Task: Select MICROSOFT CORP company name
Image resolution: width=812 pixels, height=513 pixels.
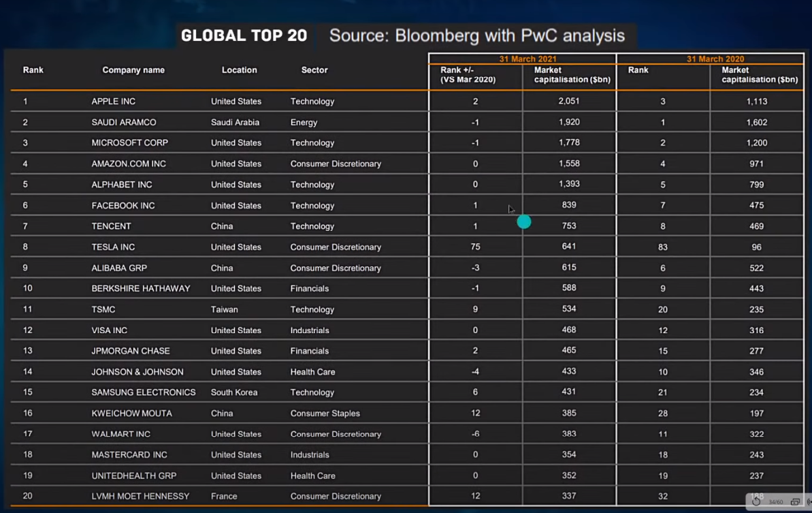Action: 130,143
